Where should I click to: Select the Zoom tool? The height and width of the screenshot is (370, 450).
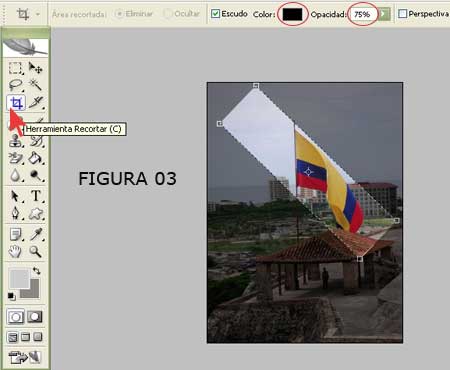(x=35, y=251)
